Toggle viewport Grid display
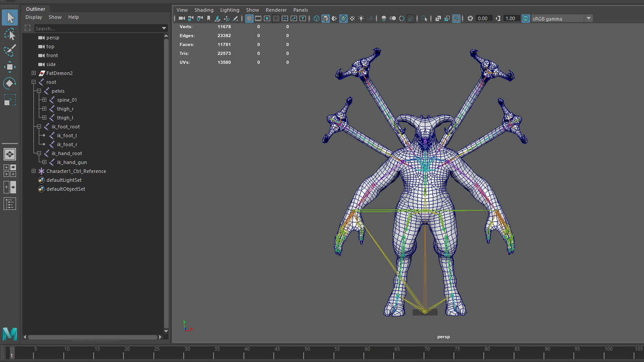Image resolution: width=644 pixels, height=362 pixels. [249, 18]
